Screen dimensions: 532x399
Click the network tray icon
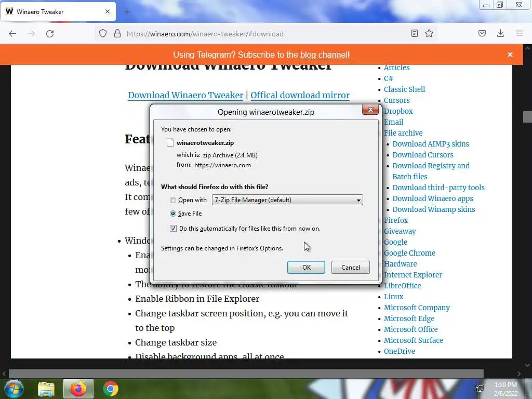pyautogui.click(x=480, y=389)
